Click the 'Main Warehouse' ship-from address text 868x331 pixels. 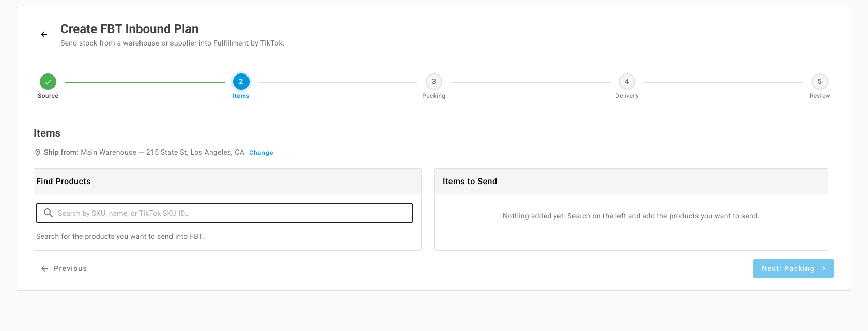pyautogui.click(x=162, y=152)
